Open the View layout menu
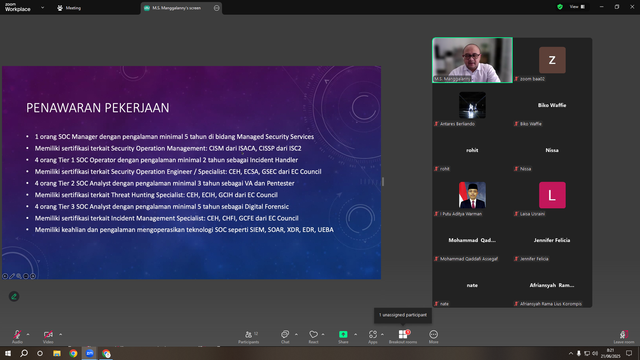 pyautogui.click(x=577, y=7)
